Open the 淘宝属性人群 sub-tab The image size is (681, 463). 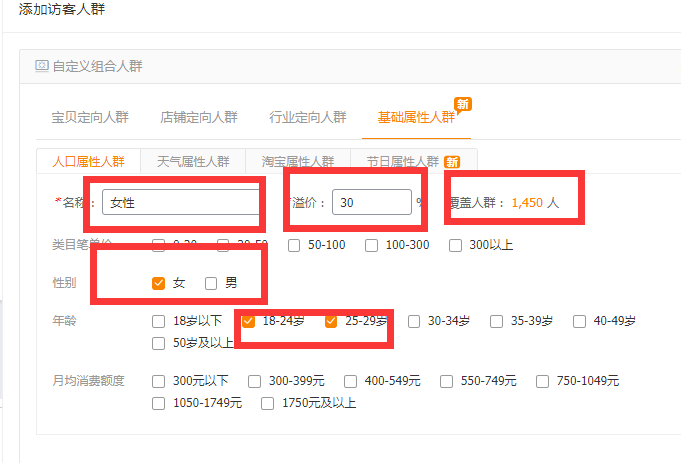298,161
